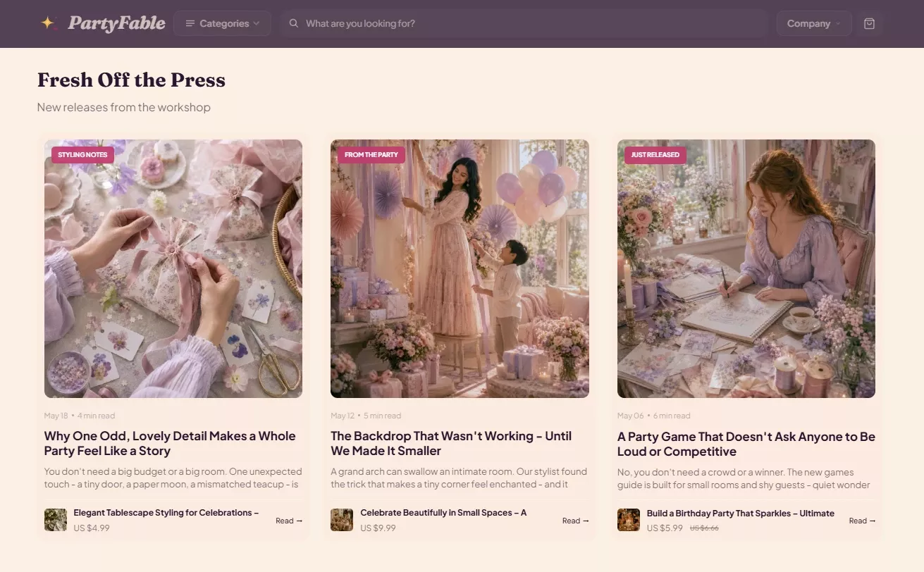Open the Build a Birthday Party product thumbnail
924x572 pixels.
(x=629, y=520)
